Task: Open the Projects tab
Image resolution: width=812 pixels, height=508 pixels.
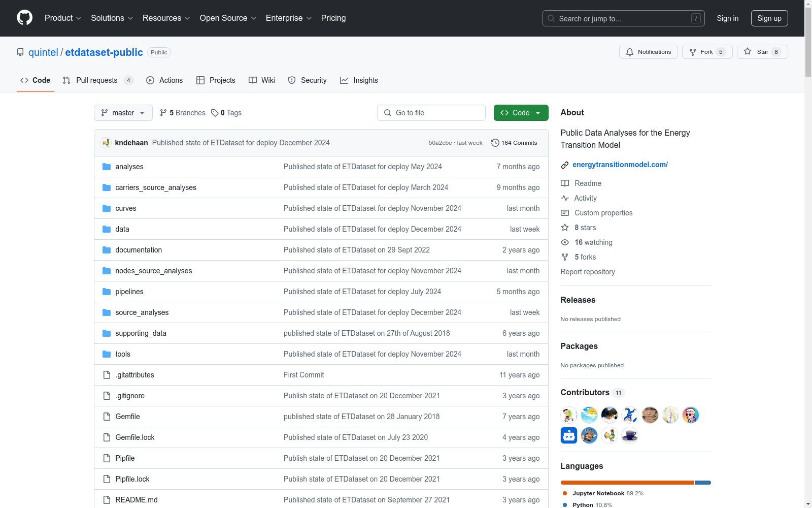Action: point(216,80)
